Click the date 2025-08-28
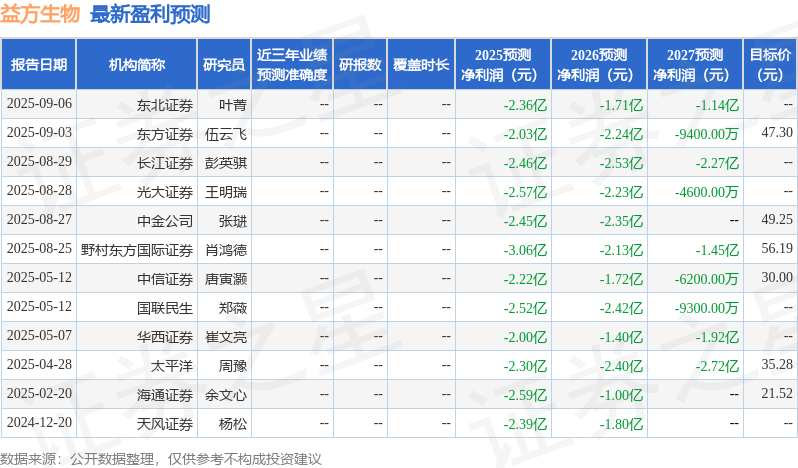This screenshot has height=468, width=798. click(39, 191)
